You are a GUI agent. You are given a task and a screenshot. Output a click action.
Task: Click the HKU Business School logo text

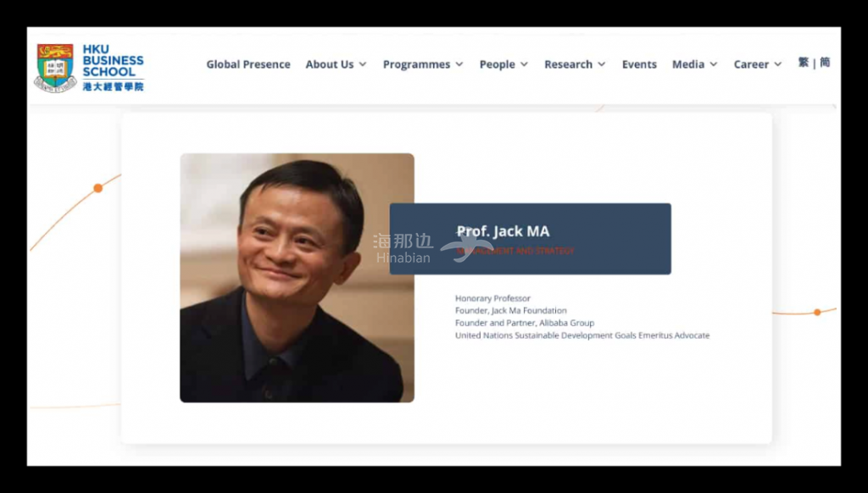[113, 67]
